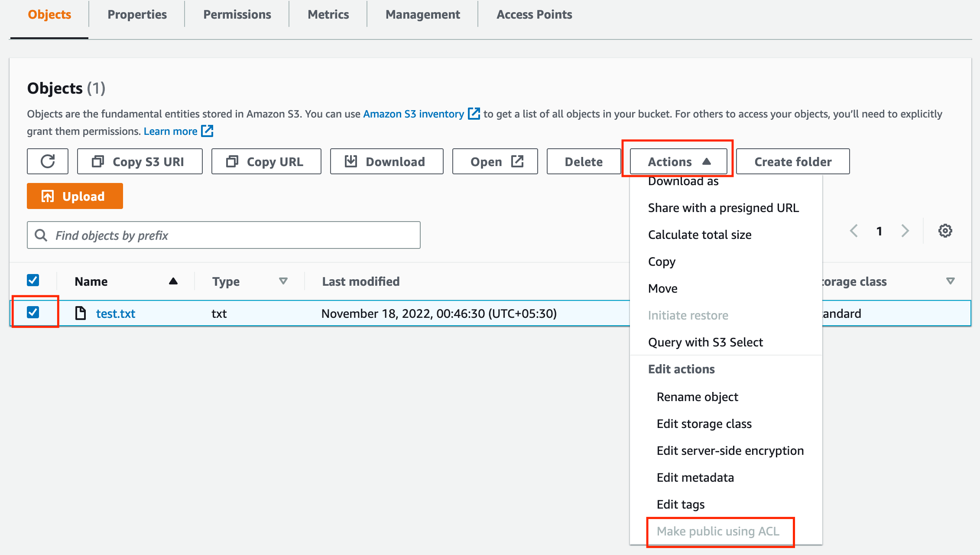
Task: Click the Last modified column header
Action: pos(360,281)
